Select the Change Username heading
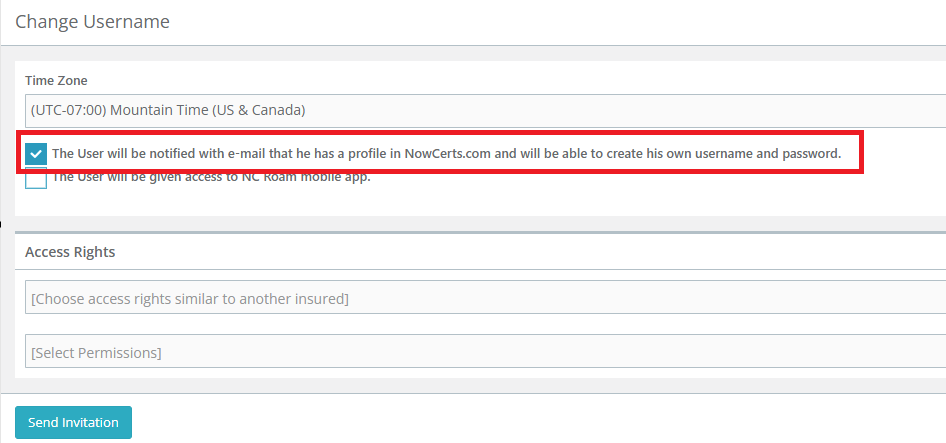946x443 pixels. tap(92, 22)
